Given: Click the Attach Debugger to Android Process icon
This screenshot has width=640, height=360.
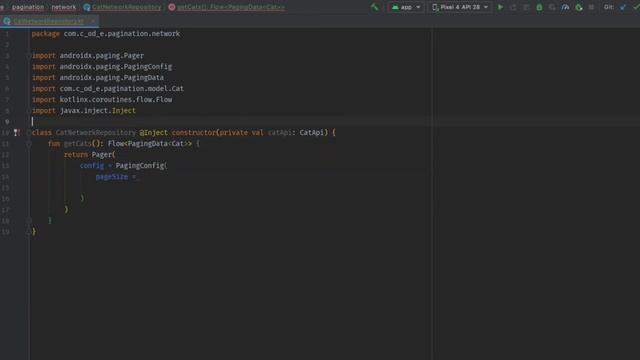Looking at the screenshot, I should (579, 7).
